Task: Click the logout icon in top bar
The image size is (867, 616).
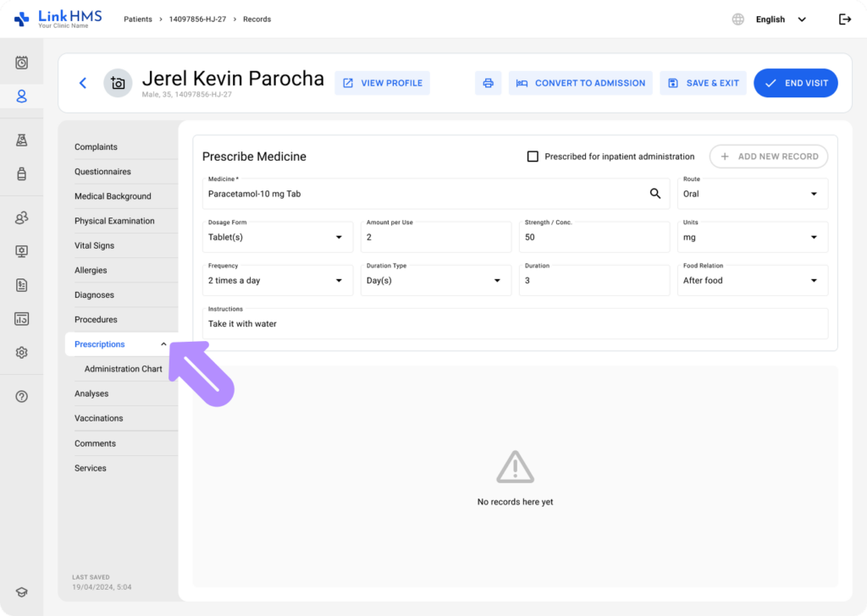Action: [844, 19]
